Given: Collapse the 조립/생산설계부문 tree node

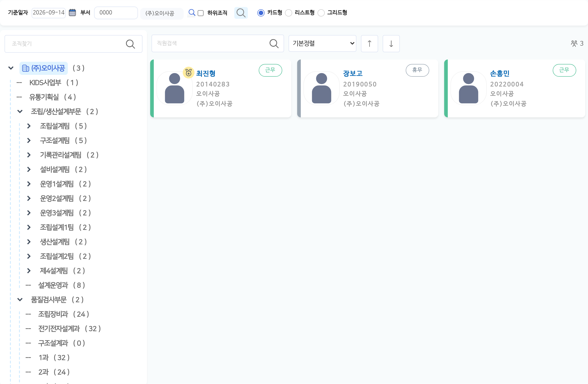Looking at the screenshot, I should tap(20, 112).
